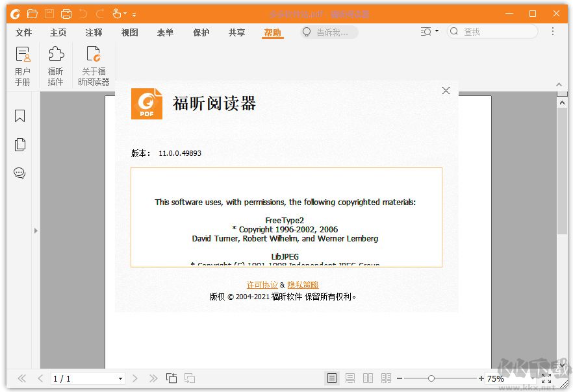Open 福昕插件 plugins
Screen dimensions: 573x392
(x=56, y=66)
